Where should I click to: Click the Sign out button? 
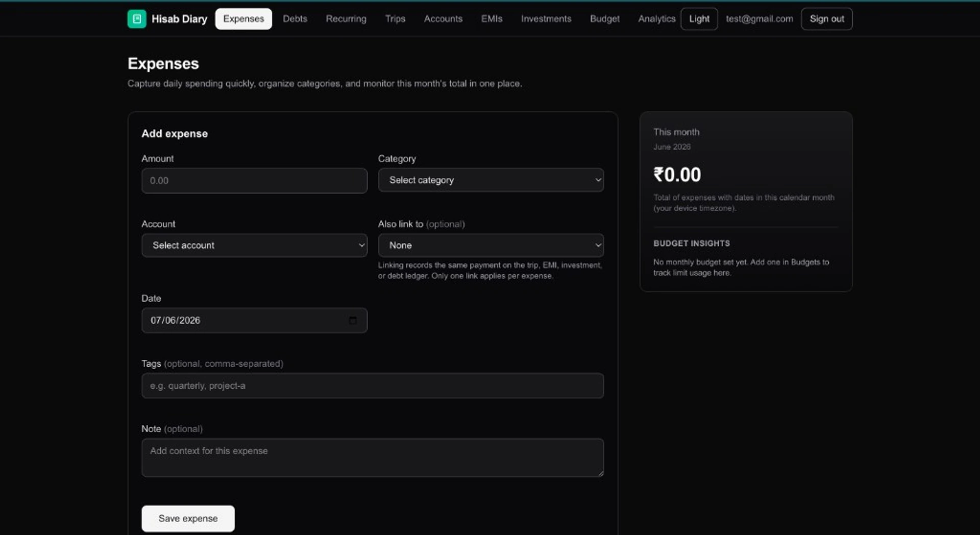(827, 19)
